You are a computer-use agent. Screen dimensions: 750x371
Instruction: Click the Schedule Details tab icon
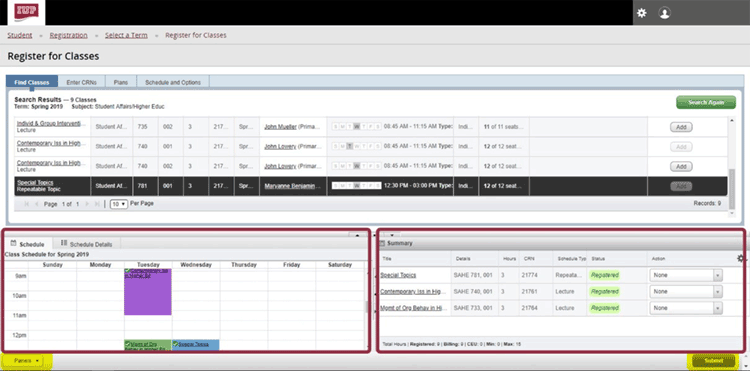pos(64,243)
